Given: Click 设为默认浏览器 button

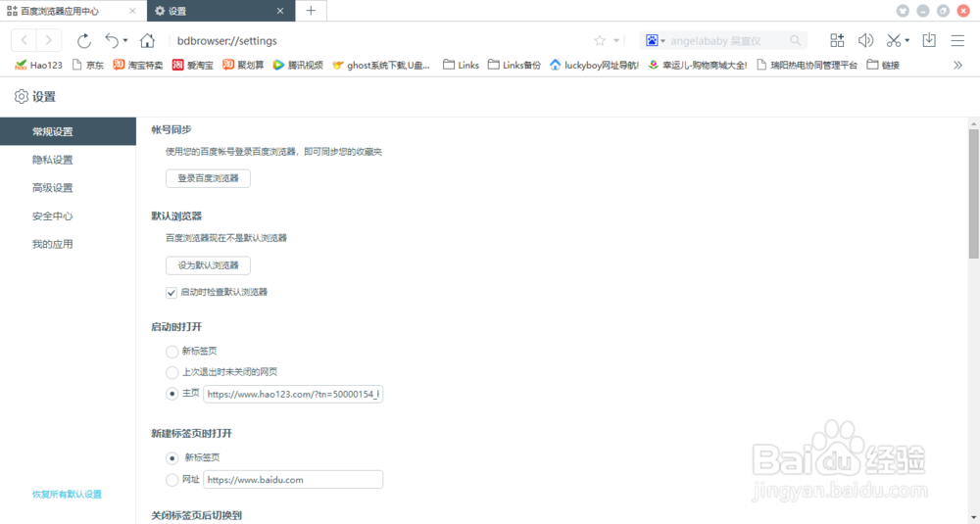Looking at the screenshot, I should 208,265.
